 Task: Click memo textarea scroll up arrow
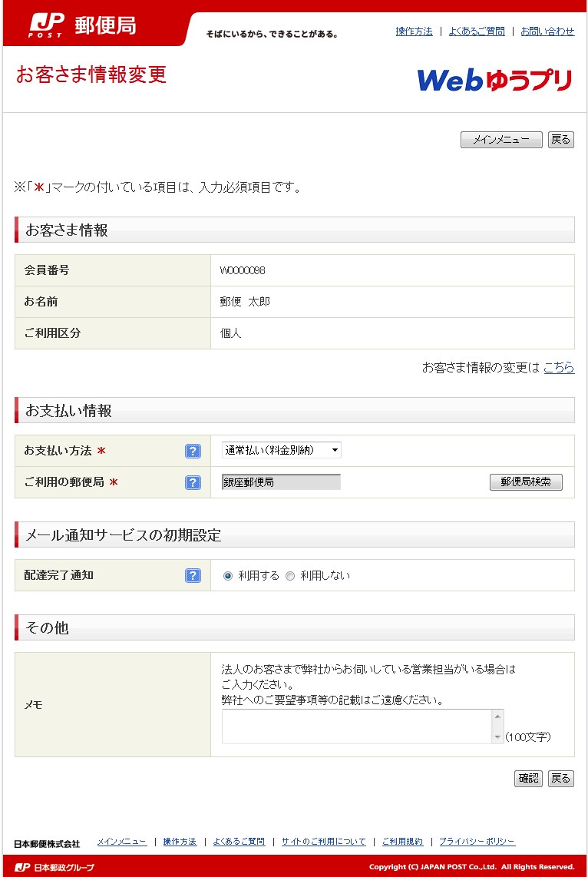click(x=497, y=716)
